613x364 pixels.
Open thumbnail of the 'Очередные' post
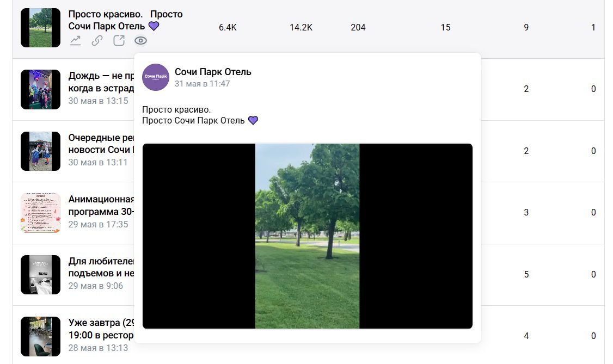(41, 151)
